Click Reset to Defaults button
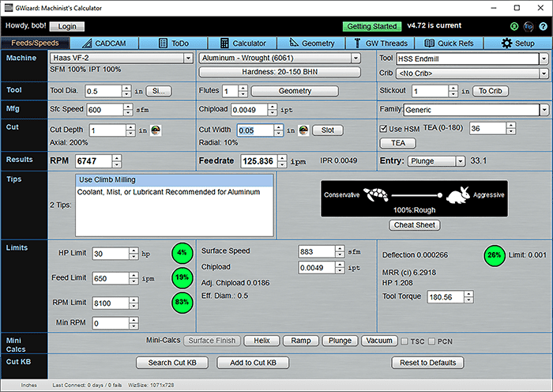553x392 pixels. [428, 363]
